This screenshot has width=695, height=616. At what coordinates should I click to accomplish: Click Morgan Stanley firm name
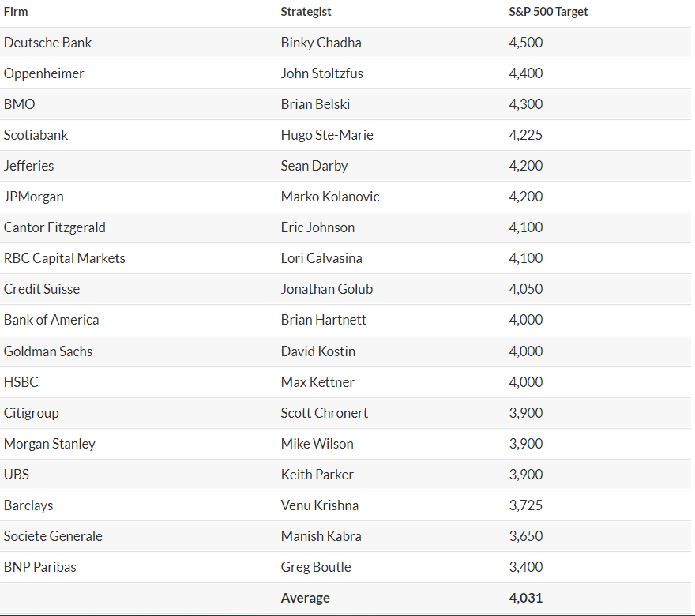(50, 444)
